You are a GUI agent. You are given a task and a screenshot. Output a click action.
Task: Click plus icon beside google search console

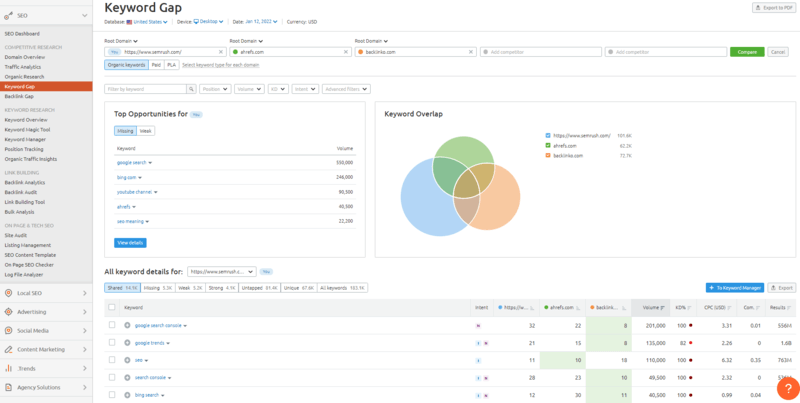pos(128,325)
